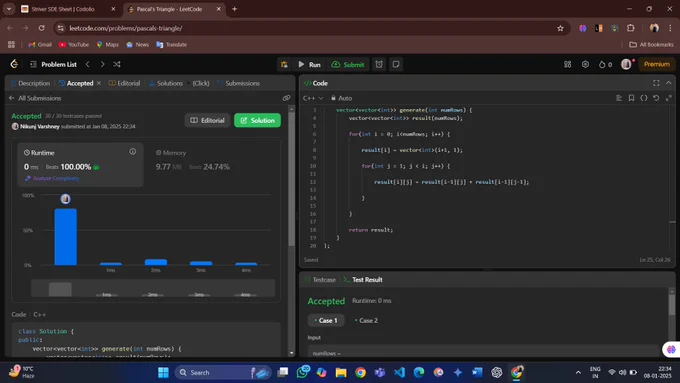Open WhatsApp from the taskbar

click(x=303, y=372)
